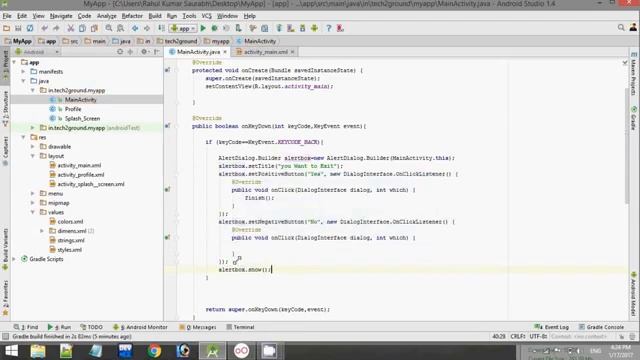Screen dimensions: 640x360
Task: Open the Build menu
Action: click(155, 16)
